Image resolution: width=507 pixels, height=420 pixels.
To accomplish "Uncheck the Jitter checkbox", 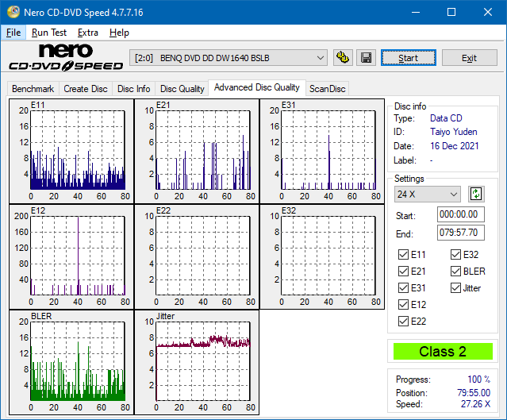I will coord(455,288).
